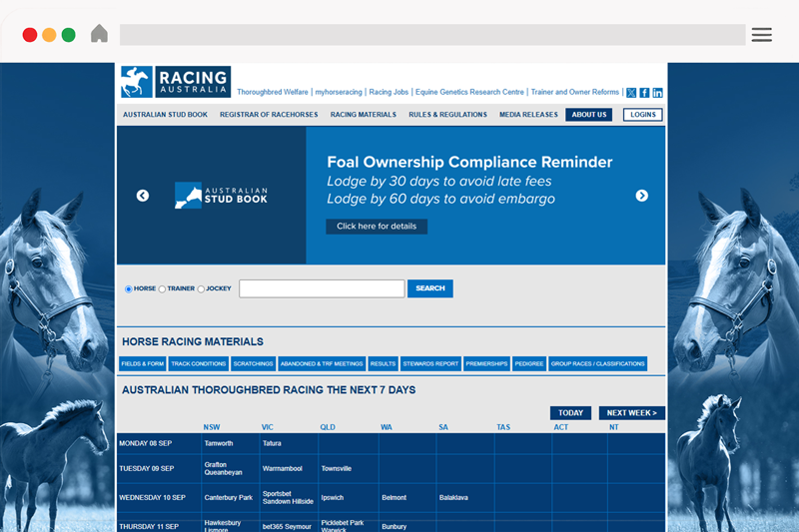The width and height of the screenshot is (799, 532).
Task: Open the Results tab
Action: (x=383, y=363)
